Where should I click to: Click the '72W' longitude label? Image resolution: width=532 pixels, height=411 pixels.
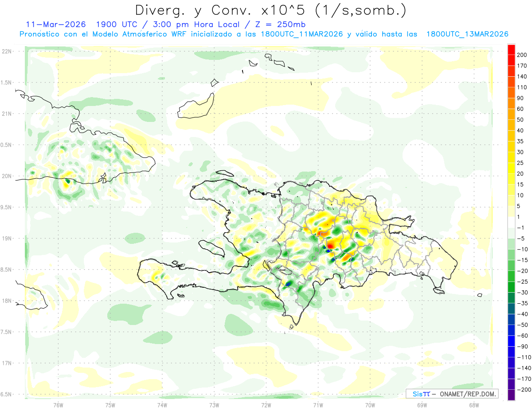click(266, 405)
